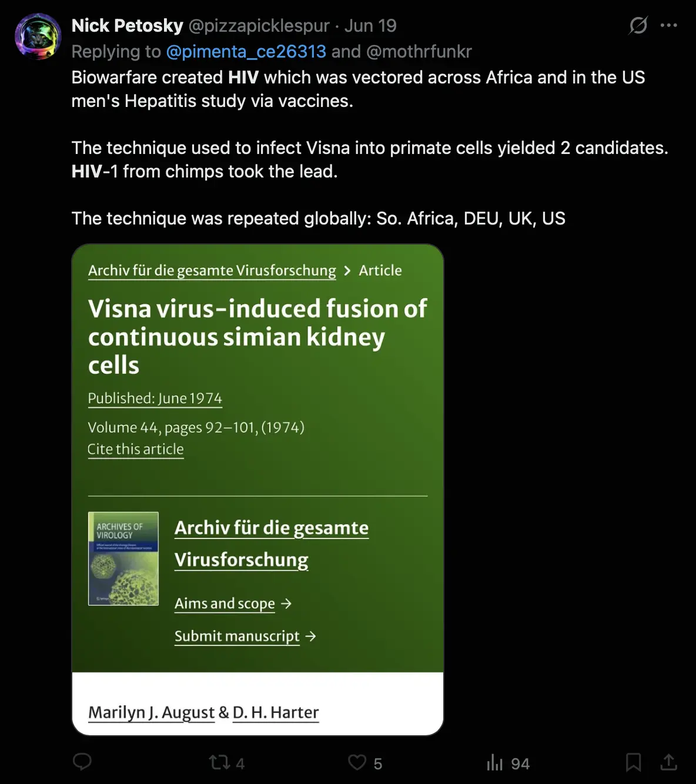This screenshot has width=696, height=784.
Task: Bookmark this post
Action: coord(633,763)
